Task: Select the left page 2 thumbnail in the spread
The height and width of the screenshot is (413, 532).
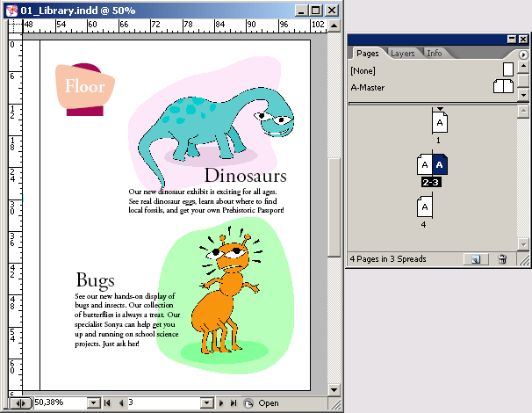Action: (424, 164)
